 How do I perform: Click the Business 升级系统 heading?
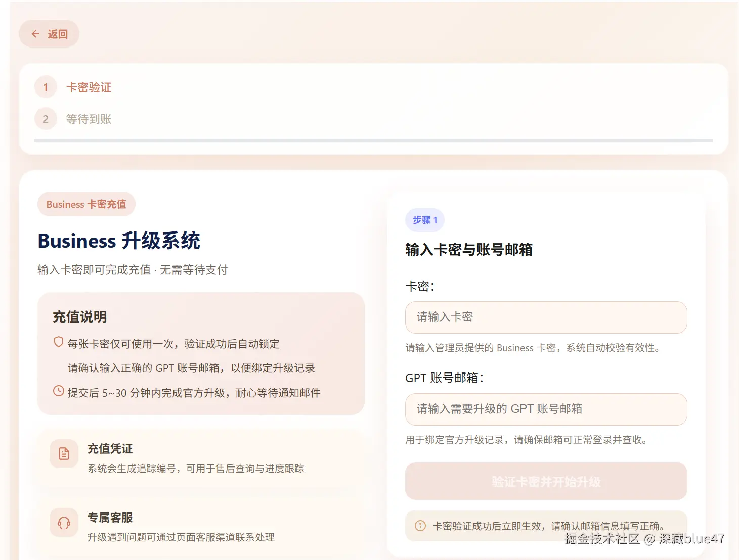pyautogui.click(x=119, y=241)
